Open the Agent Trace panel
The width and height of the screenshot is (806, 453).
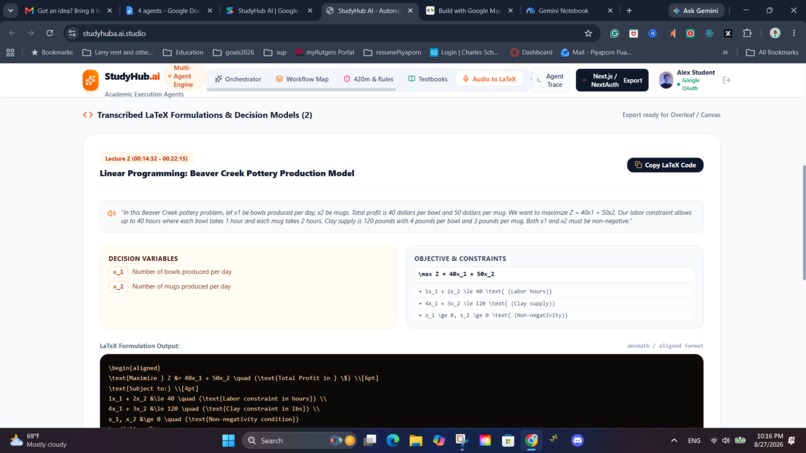point(551,80)
